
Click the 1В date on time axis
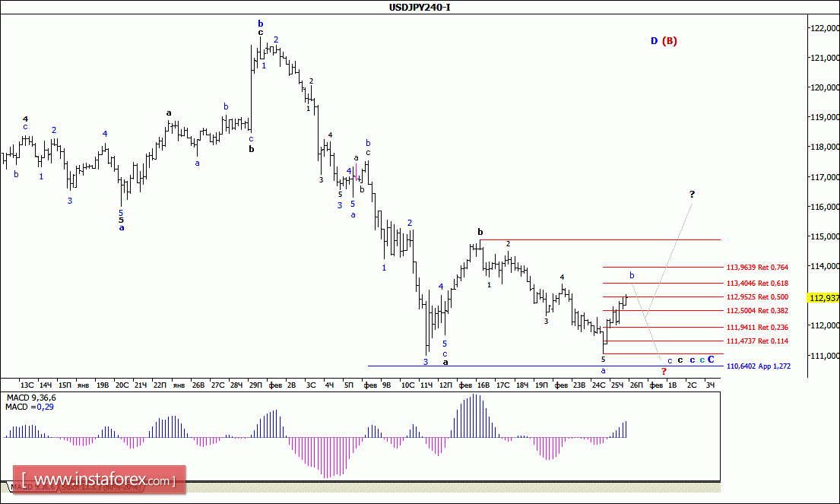point(672,385)
